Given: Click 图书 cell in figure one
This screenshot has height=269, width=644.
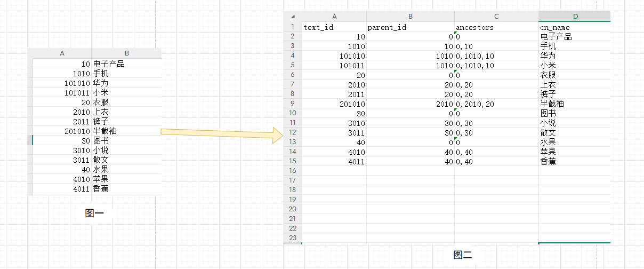Looking at the screenshot, I should 126,141.
